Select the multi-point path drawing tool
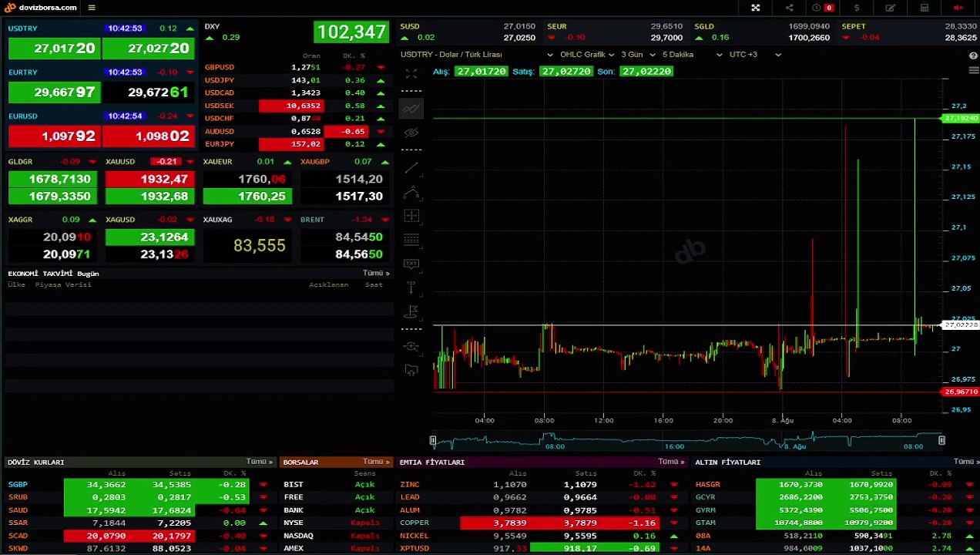The width and height of the screenshot is (980, 555). [411, 191]
